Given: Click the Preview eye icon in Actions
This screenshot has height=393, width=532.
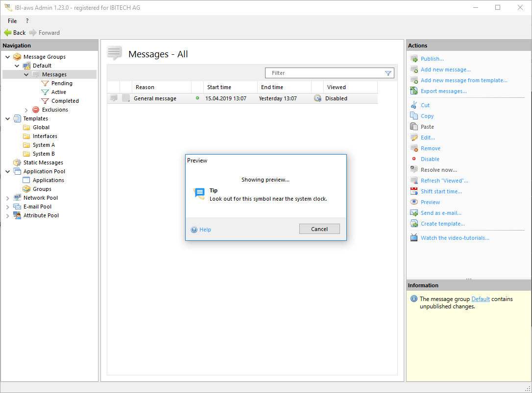Looking at the screenshot, I should (x=414, y=202).
